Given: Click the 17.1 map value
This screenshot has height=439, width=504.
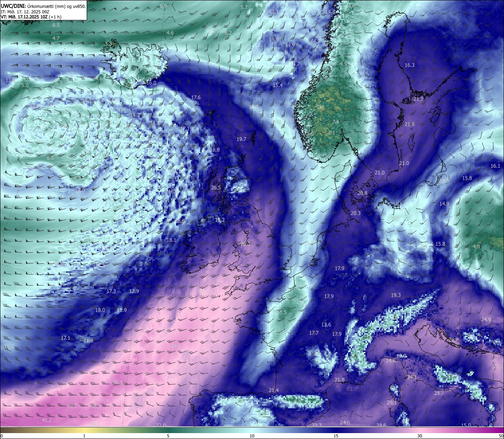Looking at the screenshot, I should (65, 338).
